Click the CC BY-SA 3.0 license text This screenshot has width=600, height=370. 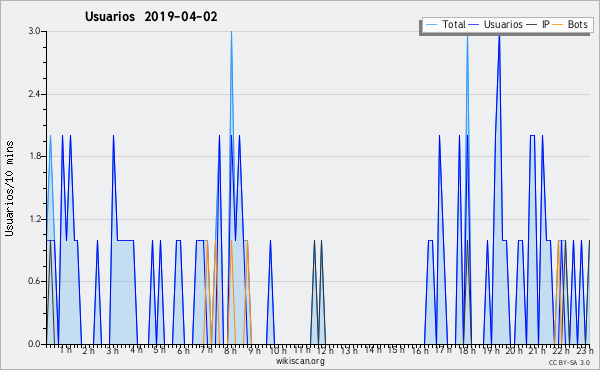[569, 362]
